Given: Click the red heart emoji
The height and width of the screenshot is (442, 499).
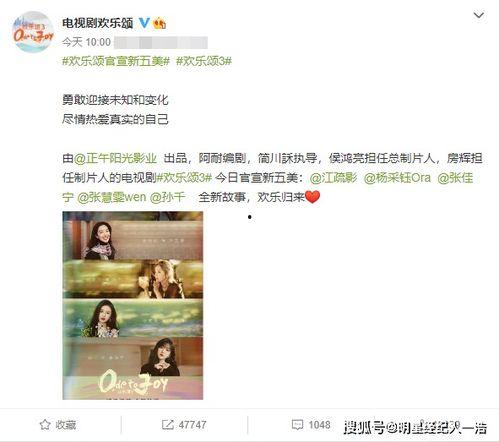Looking at the screenshot, I should (312, 197).
